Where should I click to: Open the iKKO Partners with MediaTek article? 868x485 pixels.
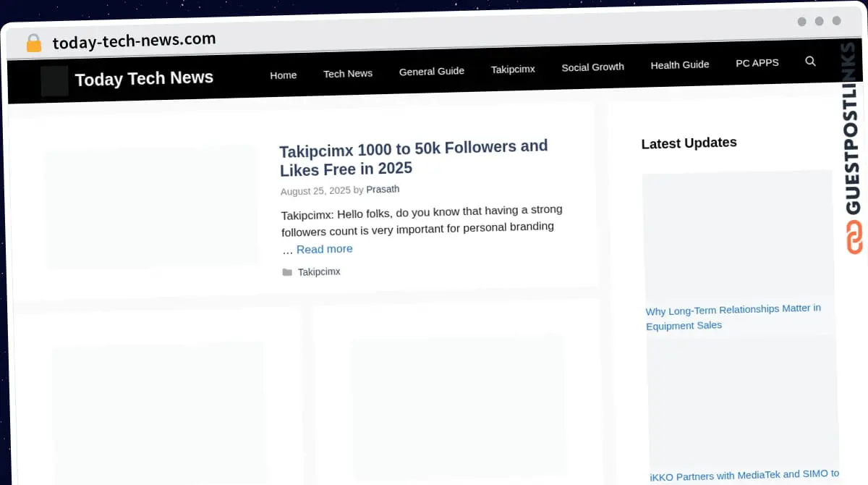click(x=744, y=475)
